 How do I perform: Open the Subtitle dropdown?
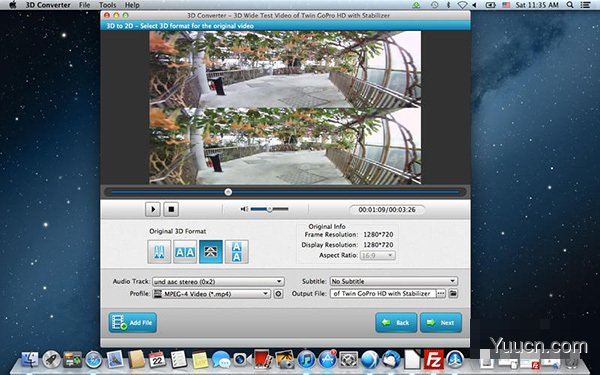click(394, 281)
